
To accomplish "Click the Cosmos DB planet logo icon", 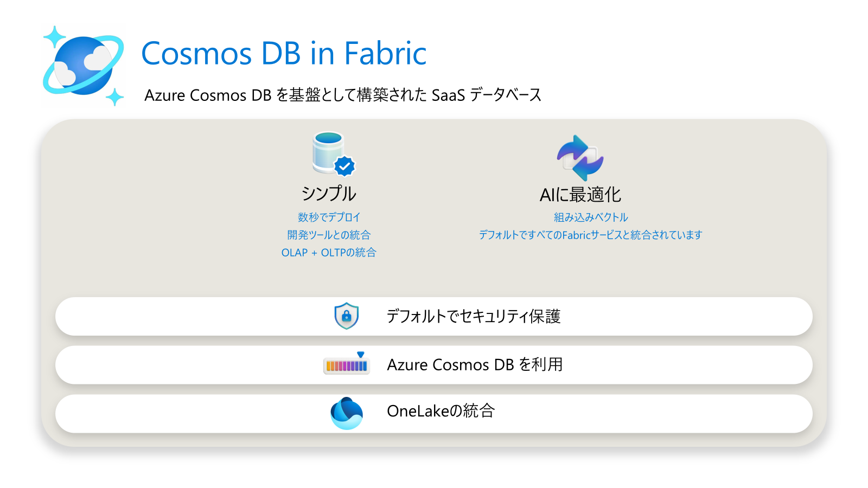I will [84, 66].
